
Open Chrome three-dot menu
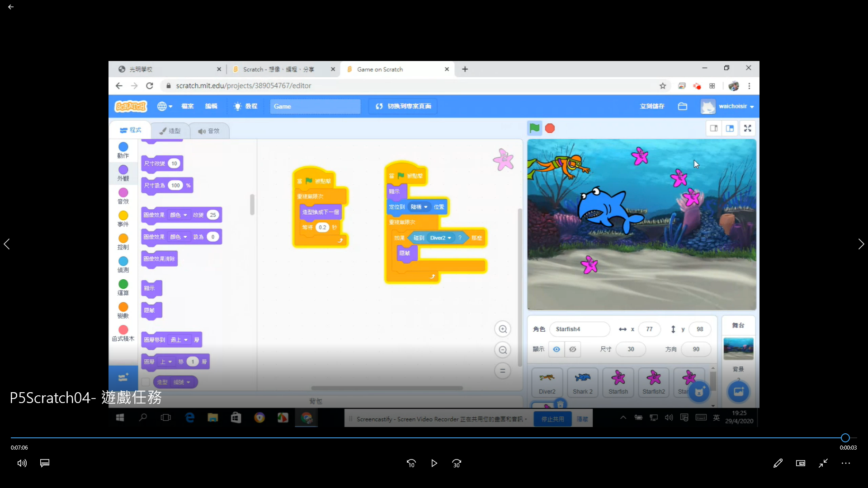[x=749, y=86]
